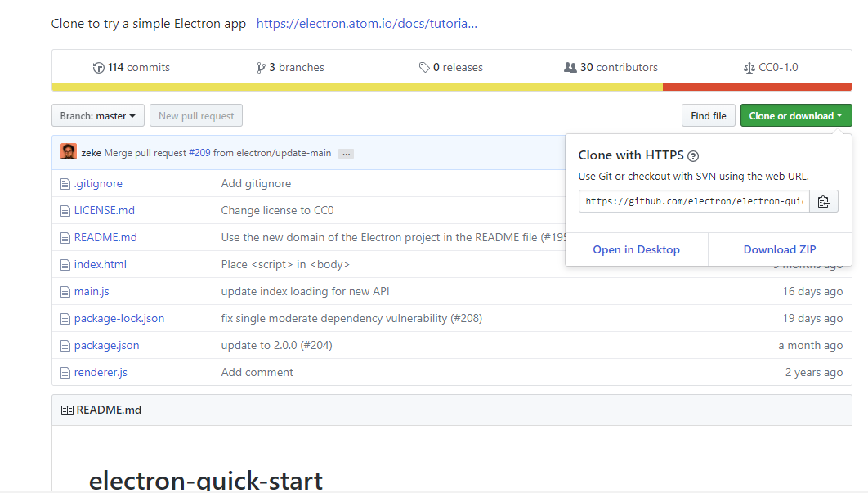Open zeke's profile link
The image size is (868, 493).
click(91, 153)
